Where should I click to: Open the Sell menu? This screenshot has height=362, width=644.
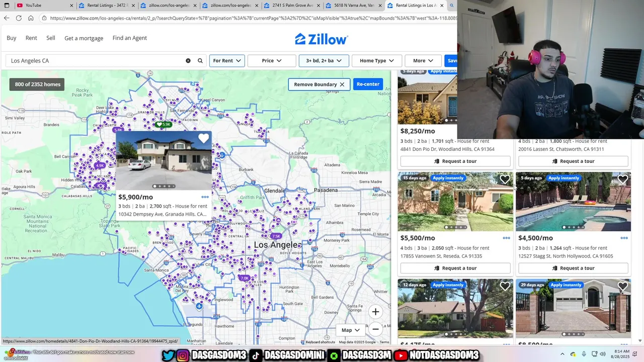51,38
